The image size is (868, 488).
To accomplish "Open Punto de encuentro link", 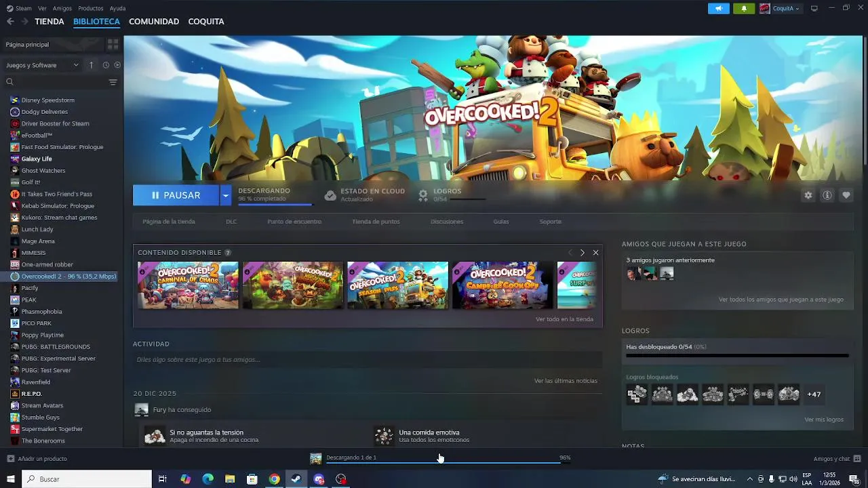I will point(294,222).
